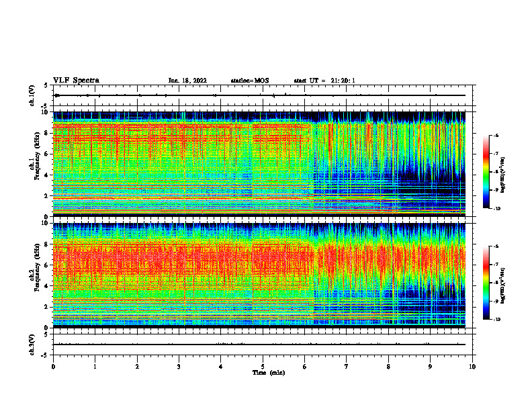Click the "ch.3(V)" waveform axis label

pos(32,345)
